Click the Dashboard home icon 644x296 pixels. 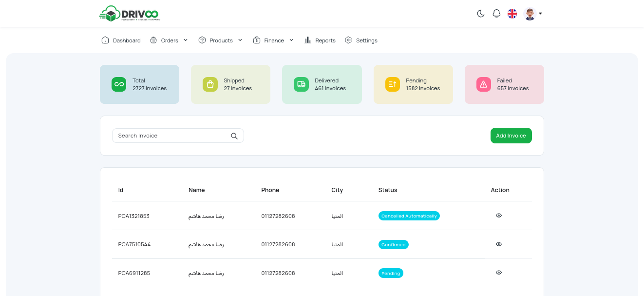tap(105, 40)
